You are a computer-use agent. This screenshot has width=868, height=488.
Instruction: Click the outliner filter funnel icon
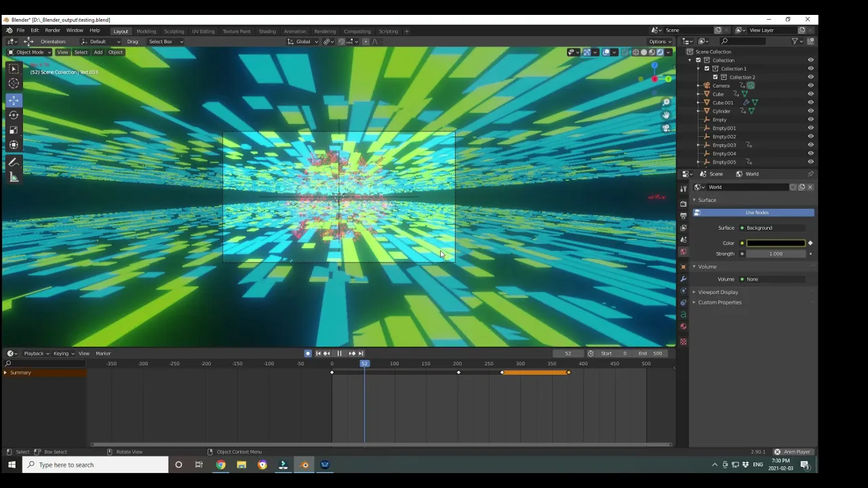[795, 41]
